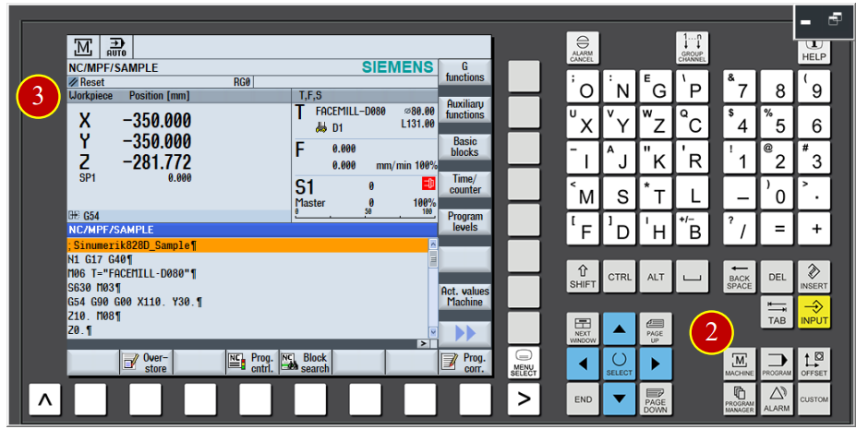Click the blue cursor down arrow
Image resolution: width=868 pixels, height=441 pixels.
pos(619,399)
